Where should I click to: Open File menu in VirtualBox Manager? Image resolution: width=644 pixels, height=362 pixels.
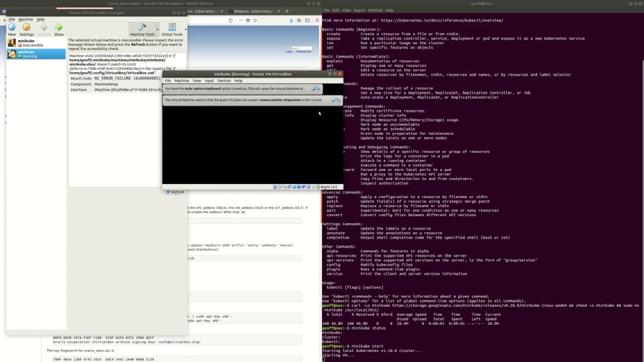coord(12,19)
